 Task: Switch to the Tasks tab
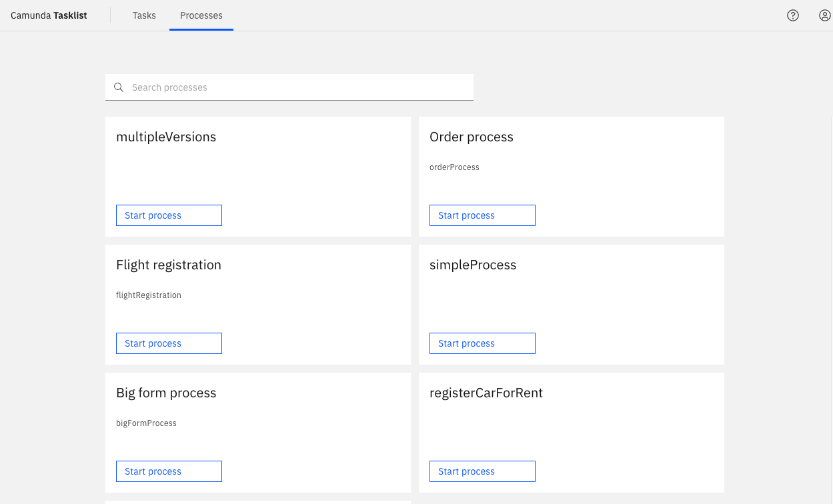pos(144,15)
